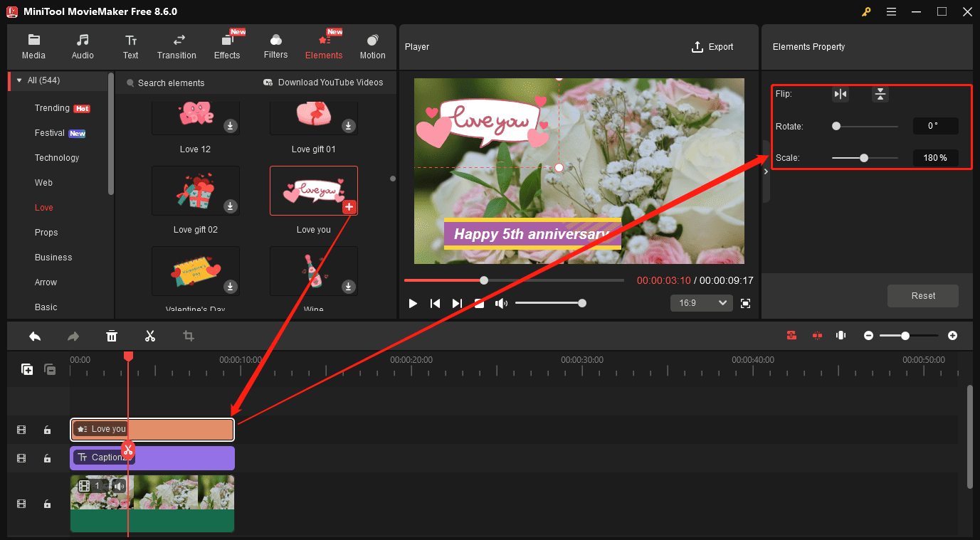Open the hamburger main menu
980x540 pixels.
[x=891, y=11]
